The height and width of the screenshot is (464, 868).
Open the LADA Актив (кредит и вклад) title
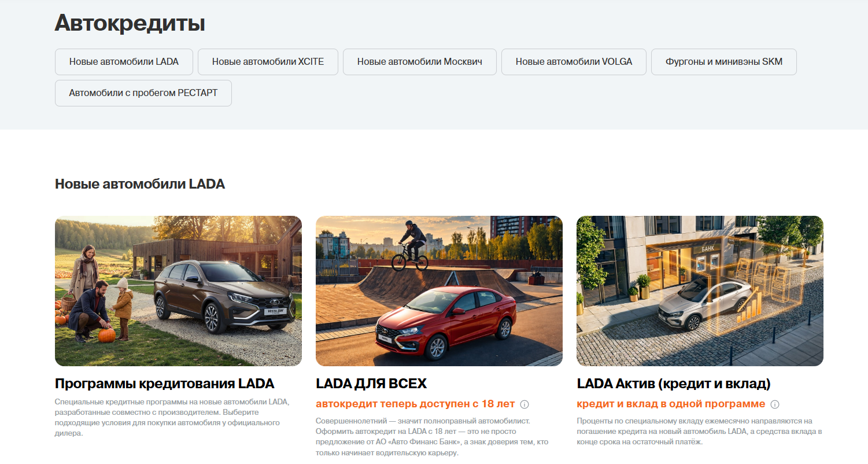[674, 384]
